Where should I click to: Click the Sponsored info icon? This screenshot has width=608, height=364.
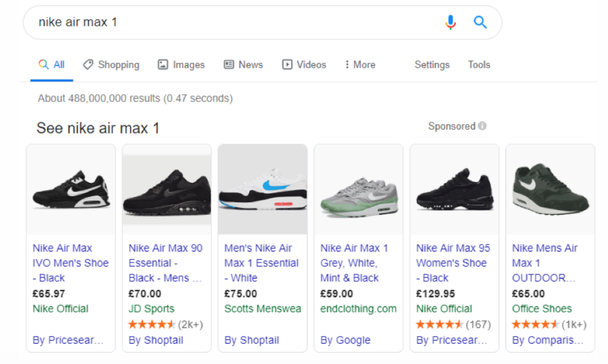coord(482,126)
